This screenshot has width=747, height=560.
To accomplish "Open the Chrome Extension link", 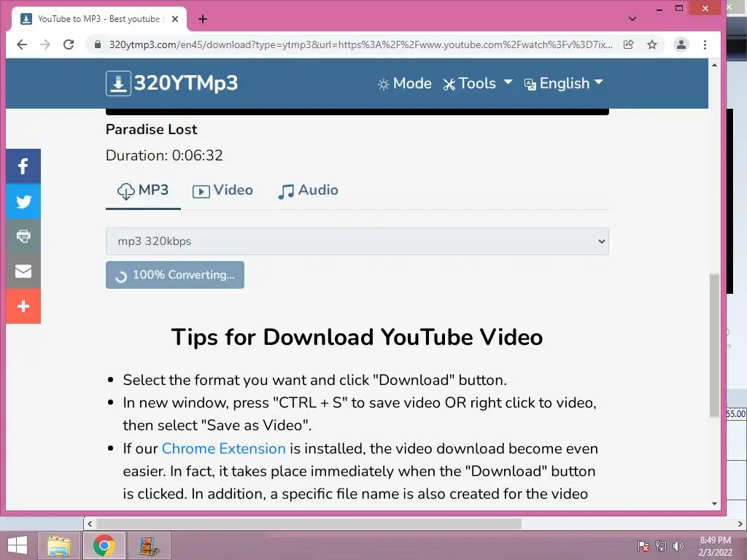I will 223,448.
